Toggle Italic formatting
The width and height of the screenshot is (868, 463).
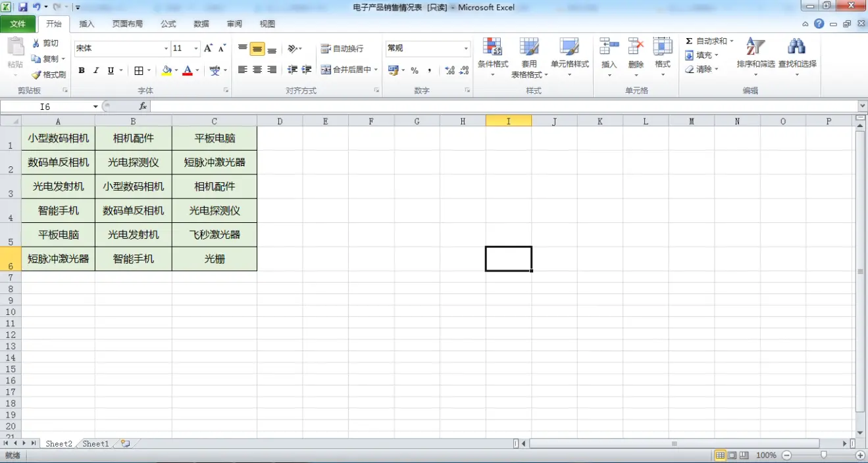(96, 70)
